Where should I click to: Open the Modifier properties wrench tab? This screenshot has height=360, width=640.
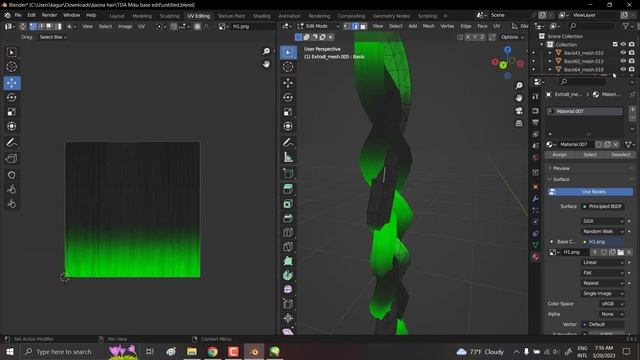536,199
